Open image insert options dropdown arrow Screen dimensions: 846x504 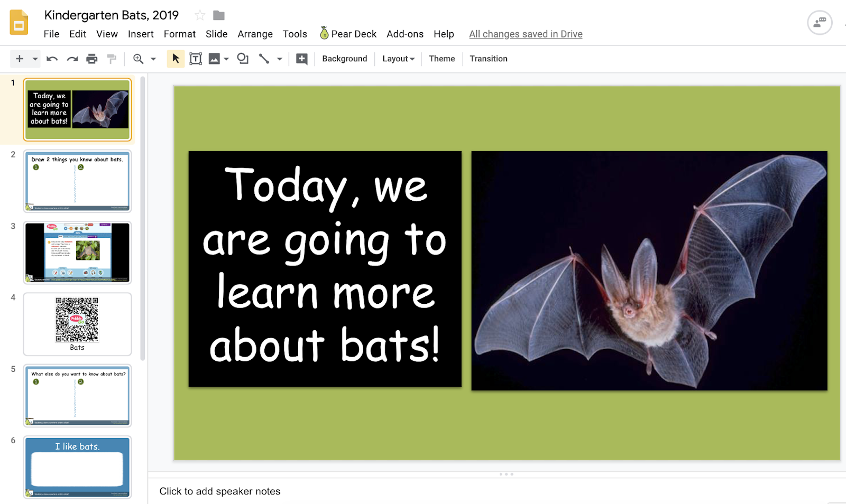pyautogui.click(x=226, y=59)
